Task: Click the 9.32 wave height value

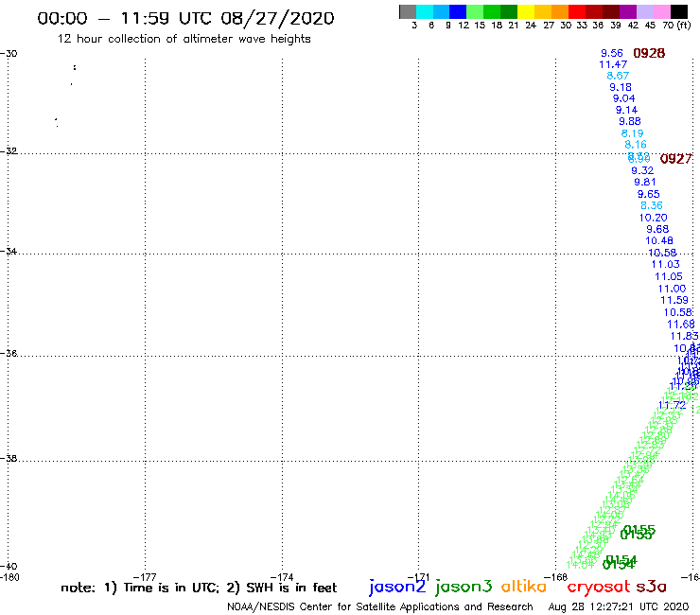Action: pyautogui.click(x=642, y=170)
